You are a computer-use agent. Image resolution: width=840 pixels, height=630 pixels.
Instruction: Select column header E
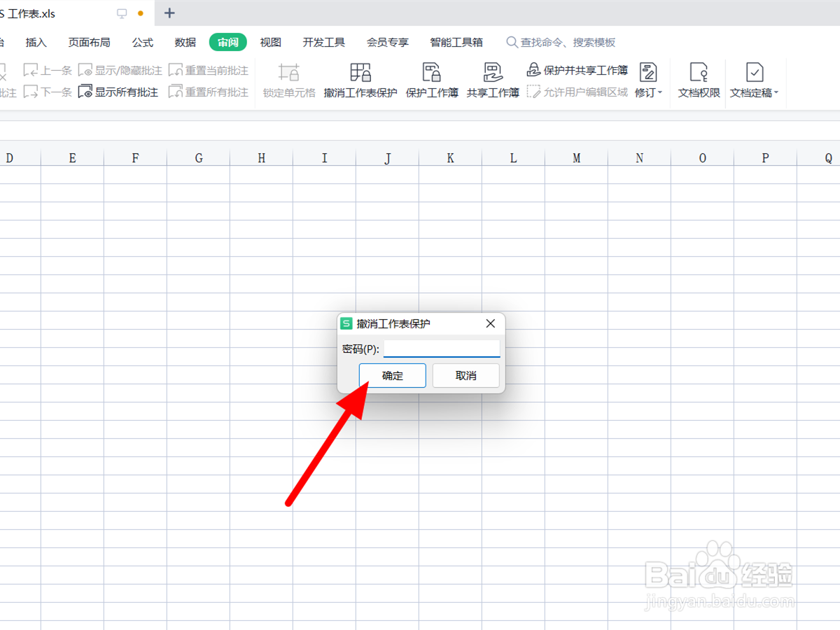73,158
